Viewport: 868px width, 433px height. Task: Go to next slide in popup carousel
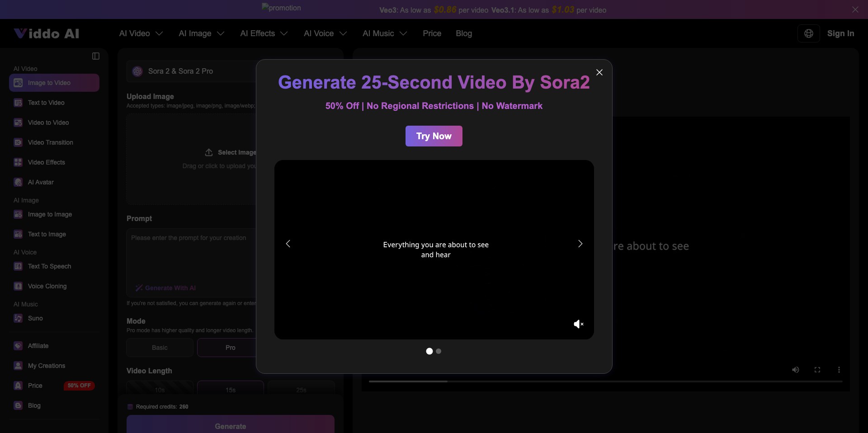(580, 244)
